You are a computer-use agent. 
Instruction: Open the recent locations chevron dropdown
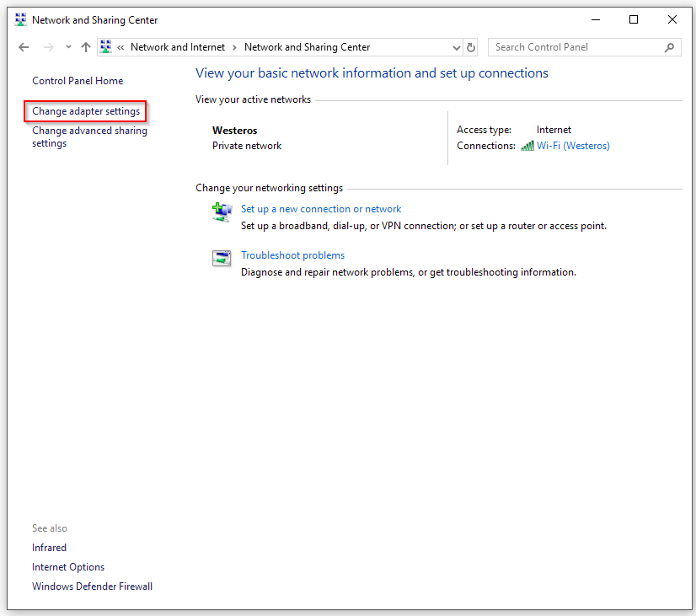[67, 47]
